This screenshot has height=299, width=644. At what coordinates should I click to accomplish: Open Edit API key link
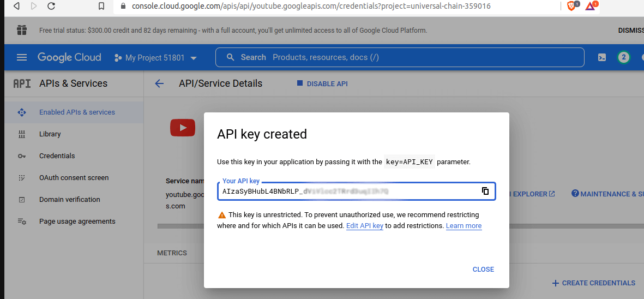(365, 226)
